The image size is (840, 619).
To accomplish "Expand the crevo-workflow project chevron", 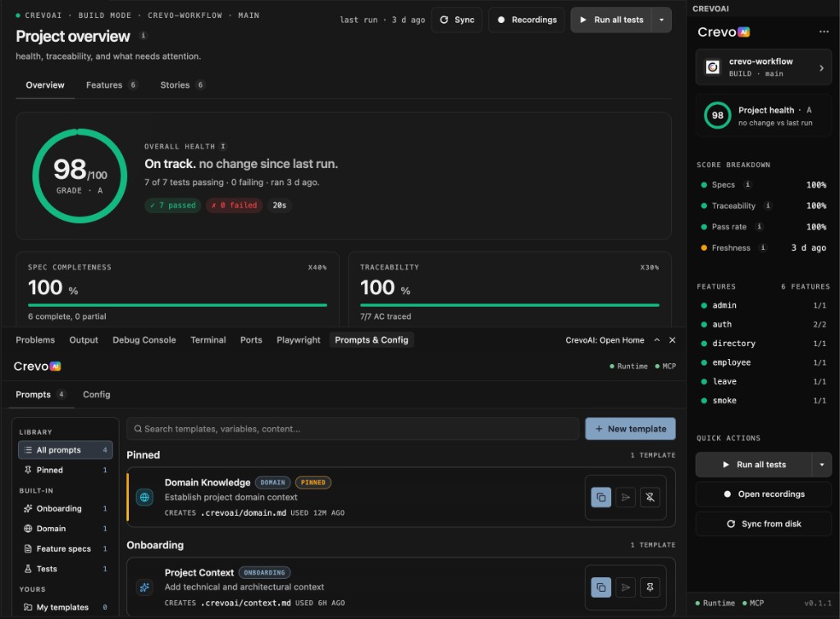I will click(x=821, y=68).
